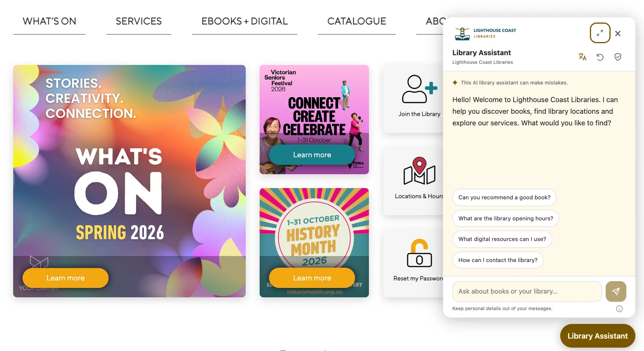Open the privacy shield icon in chat header

click(x=618, y=57)
